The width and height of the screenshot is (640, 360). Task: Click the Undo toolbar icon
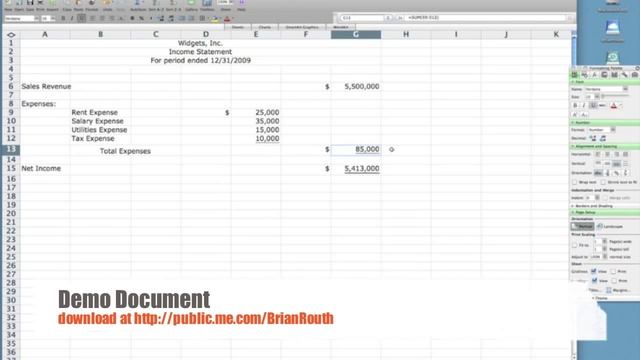(x=107, y=4)
